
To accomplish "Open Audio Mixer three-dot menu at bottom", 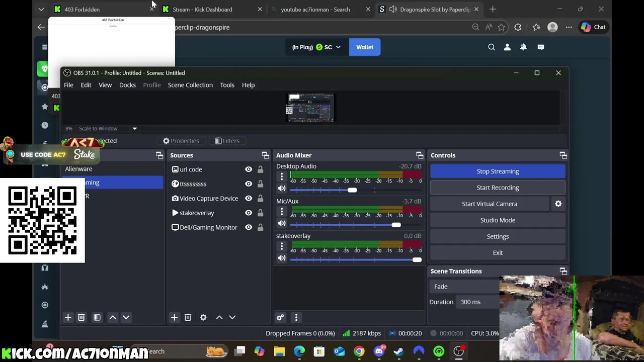I will 296,317.
